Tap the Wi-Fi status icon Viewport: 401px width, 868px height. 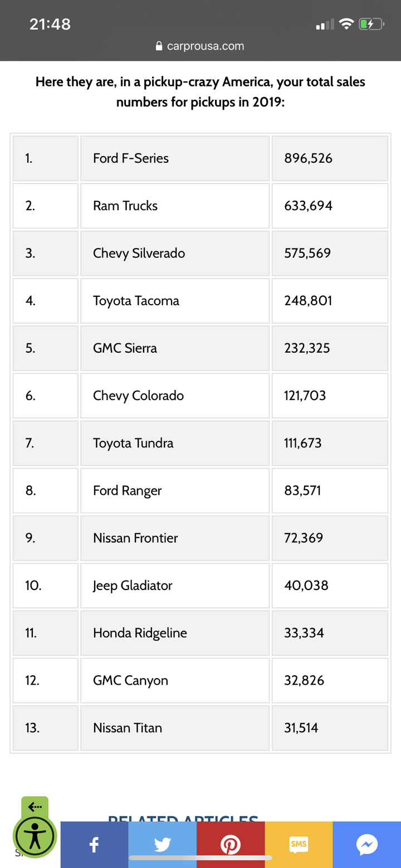click(x=346, y=24)
